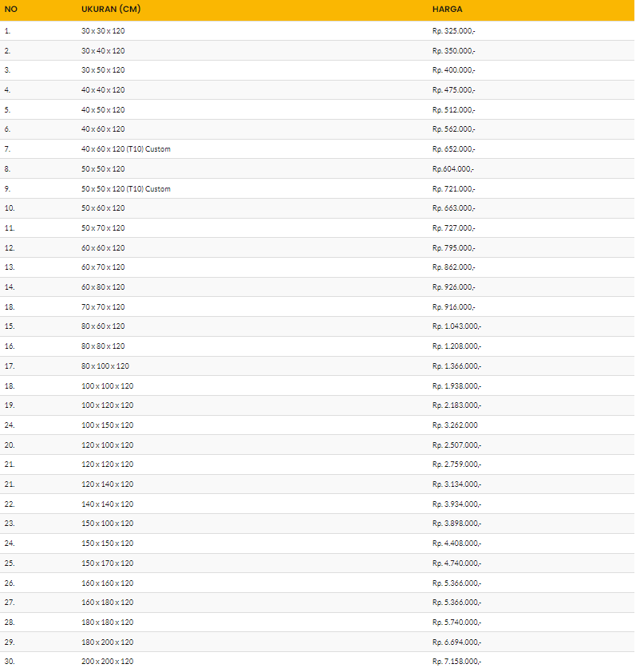Click the NO column header
The image size is (636, 672).
[10, 10]
